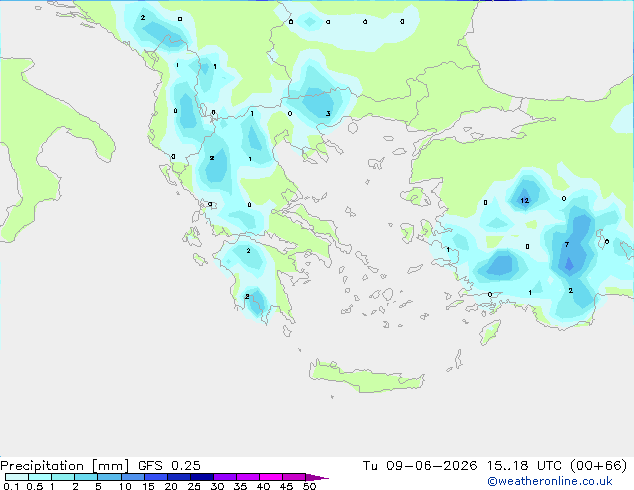634x490 pixels.
Task: Click the legend swatch between 0.5 and 1
Action: point(40,477)
